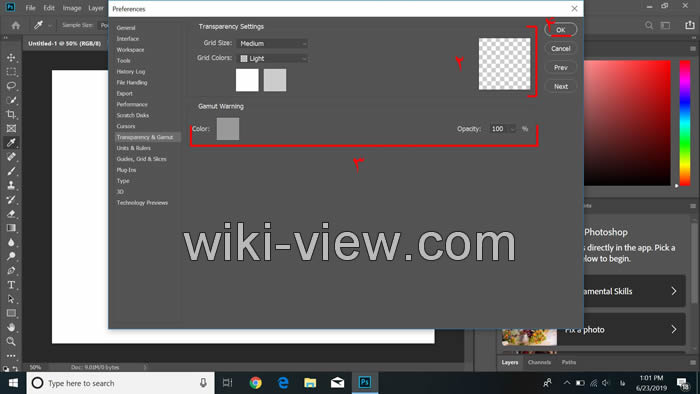Click the white grid color swatch

coord(247,80)
